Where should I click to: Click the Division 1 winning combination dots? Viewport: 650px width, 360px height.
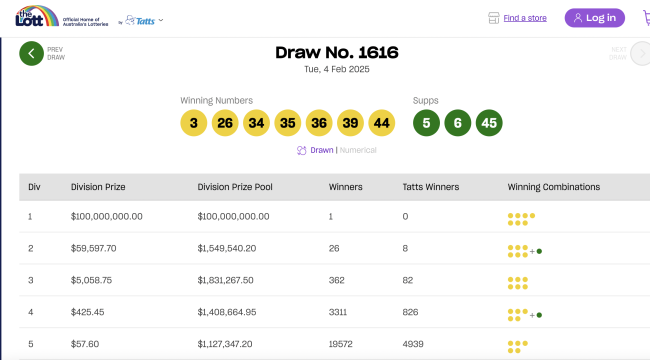(x=521, y=219)
